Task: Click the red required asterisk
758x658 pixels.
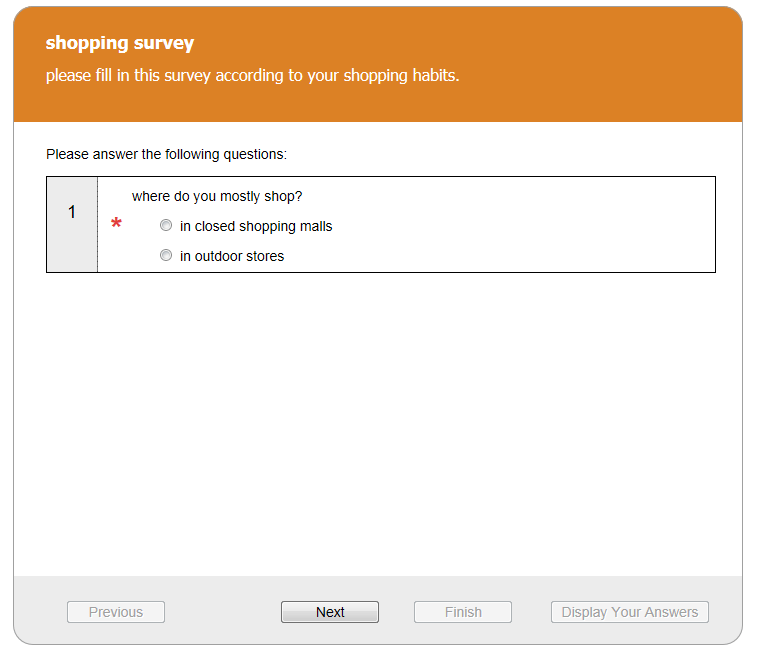Action: [x=116, y=225]
